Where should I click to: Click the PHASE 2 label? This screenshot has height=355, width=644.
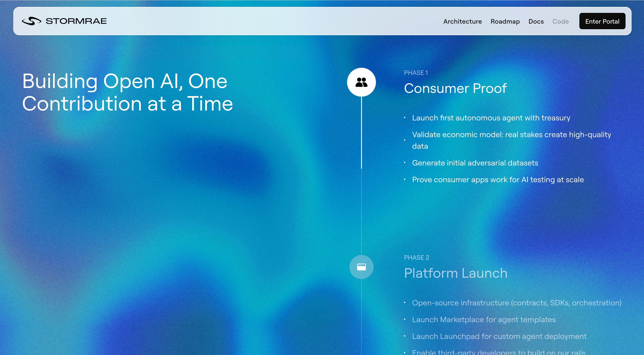point(416,258)
